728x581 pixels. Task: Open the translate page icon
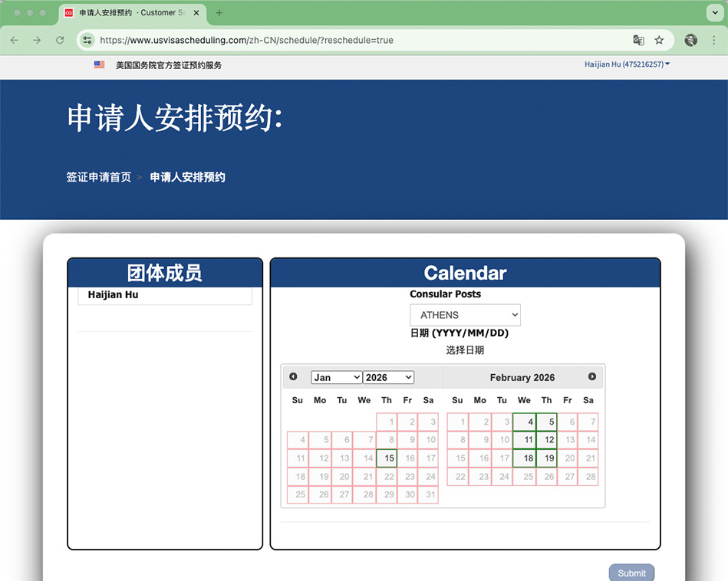pos(638,40)
